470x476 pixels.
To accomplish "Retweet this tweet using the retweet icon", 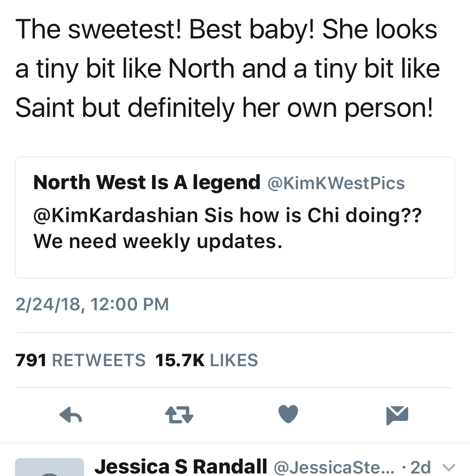I will click(x=179, y=415).
